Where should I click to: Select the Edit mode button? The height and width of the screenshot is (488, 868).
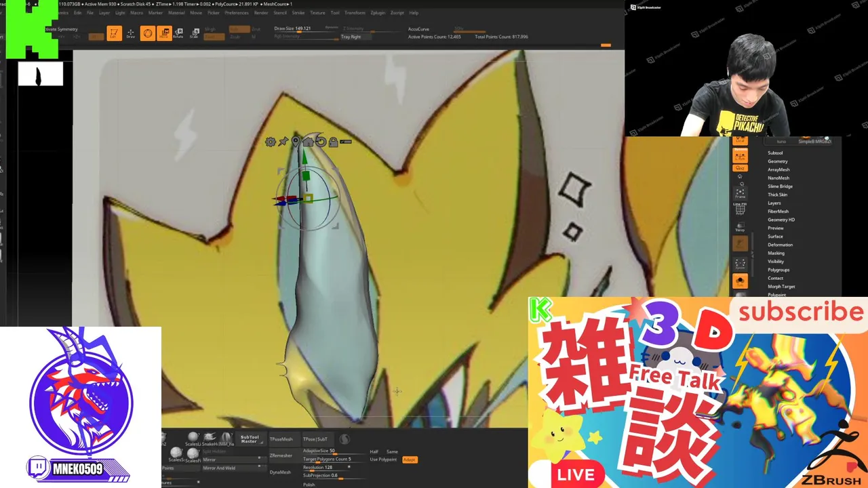coord(114,33)
